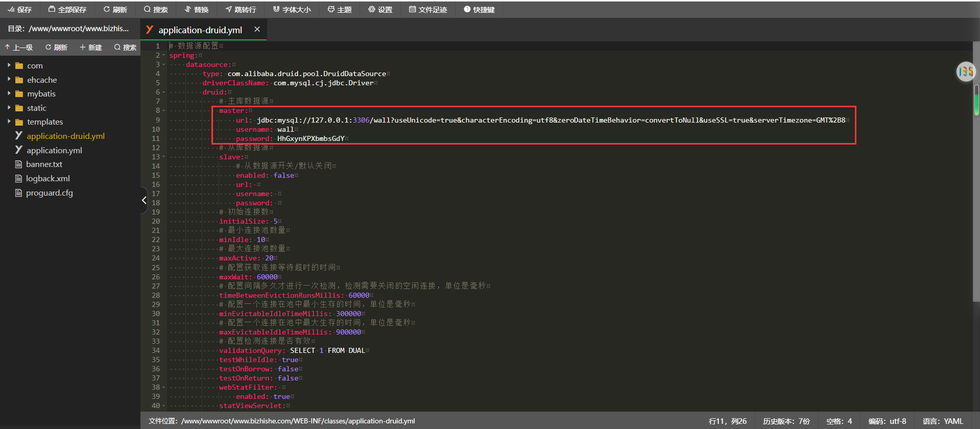Expand the templates folder
The width and height of the screenshot is (980, 429).
click(x=9, y=122)
